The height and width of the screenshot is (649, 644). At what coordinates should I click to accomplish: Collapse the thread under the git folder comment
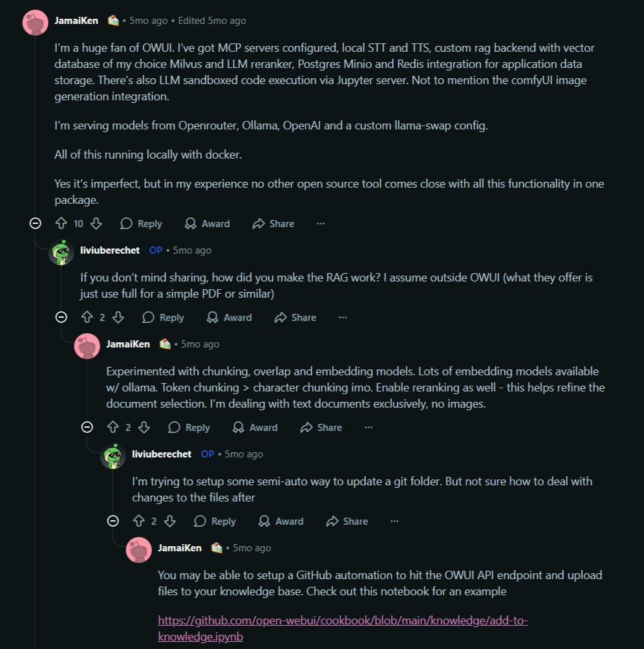click(113, 521)
